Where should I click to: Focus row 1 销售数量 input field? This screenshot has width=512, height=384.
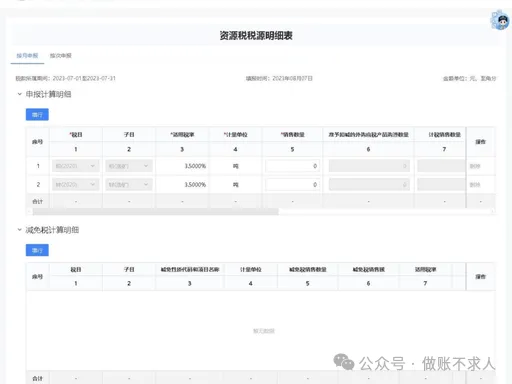(x=292, y=166)
